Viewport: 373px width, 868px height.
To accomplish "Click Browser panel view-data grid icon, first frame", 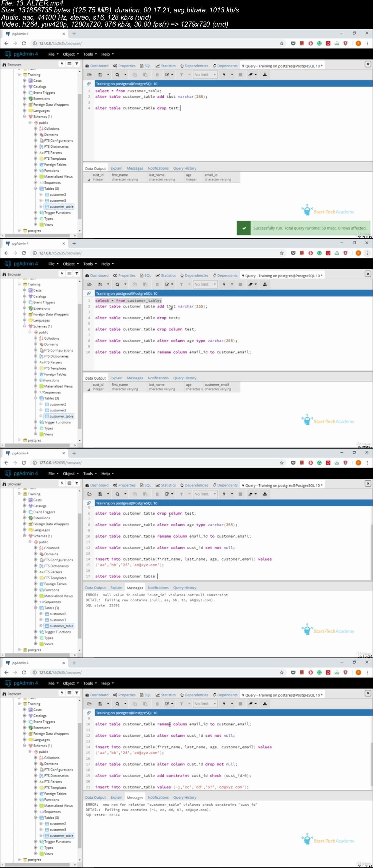I will click(69, 64).
